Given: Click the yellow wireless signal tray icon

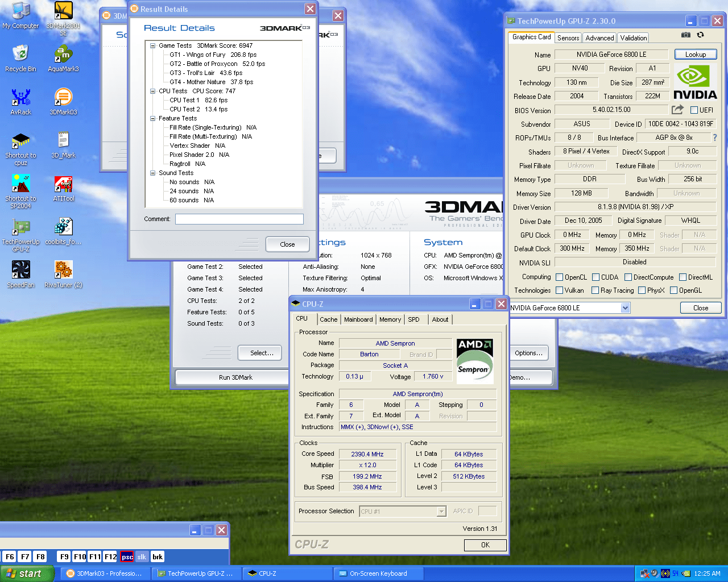Looking at the screenshot, I should pyautogui.click(x=665, y=573).
